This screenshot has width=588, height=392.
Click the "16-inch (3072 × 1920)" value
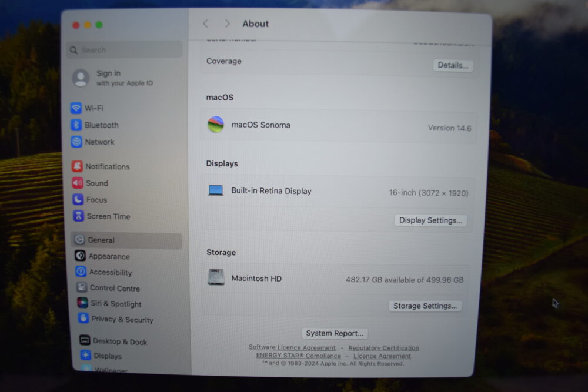click(x=429, y=193)
